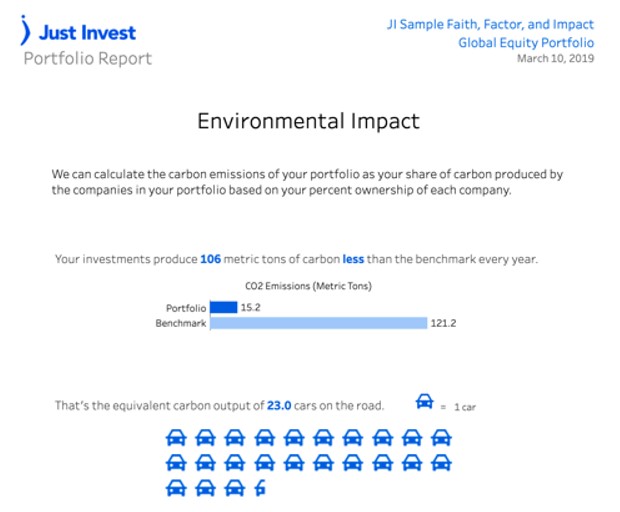This screenshot has width=620, height=512.
Task: Click the CO2 Emissions (Metric Tons) chart title
Action: click(308, 286)
